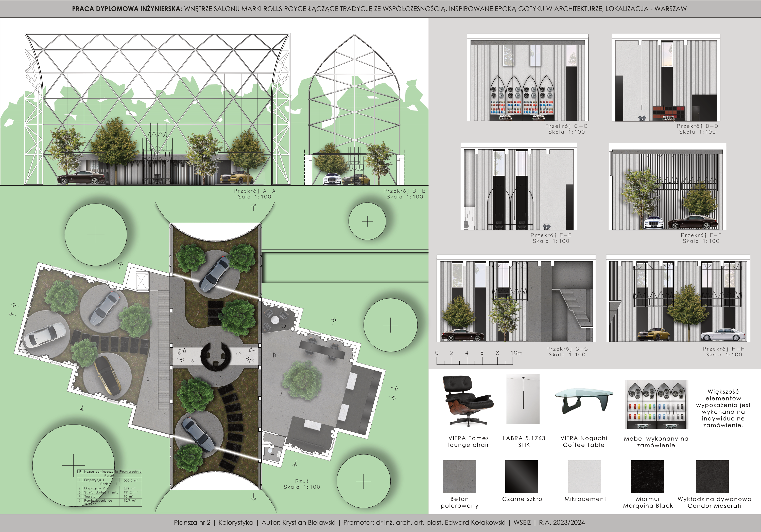The width and height of the screenshot is (761, 532).
Task: Click the Przekrój B-B gothic arch section drawing
Action: 354,109
